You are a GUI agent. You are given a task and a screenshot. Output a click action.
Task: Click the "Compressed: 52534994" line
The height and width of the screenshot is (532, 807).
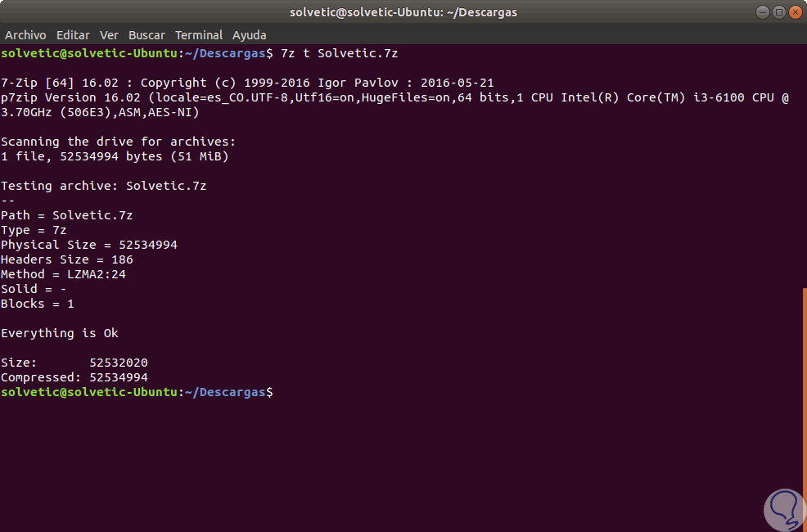(74, 377)
